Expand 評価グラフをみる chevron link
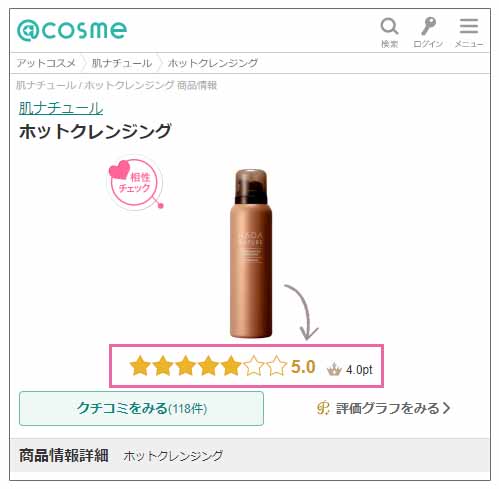Screen dimensions: 499x489 point(383,408)
